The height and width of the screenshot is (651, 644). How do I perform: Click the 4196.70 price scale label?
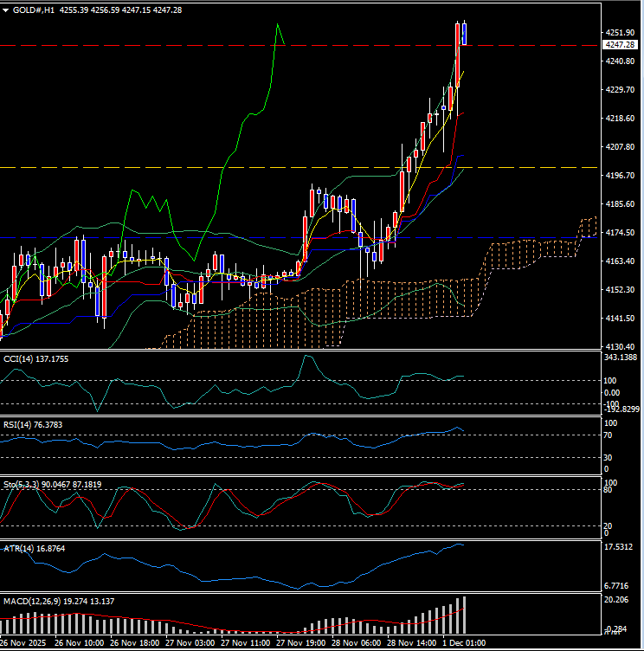click(x=621, y=176)
